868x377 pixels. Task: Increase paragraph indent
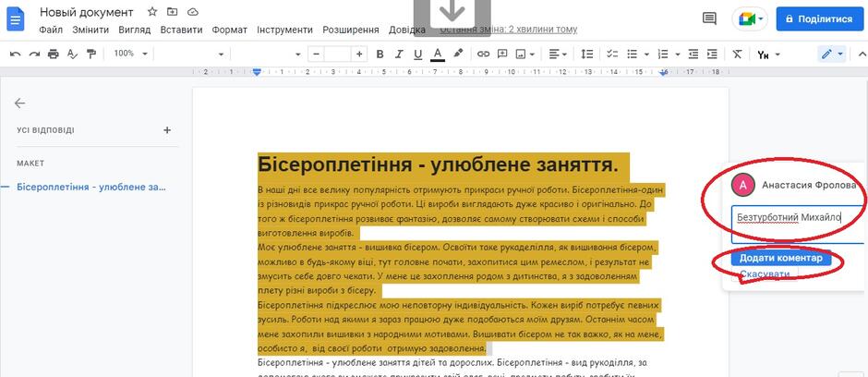pos(712,54)
